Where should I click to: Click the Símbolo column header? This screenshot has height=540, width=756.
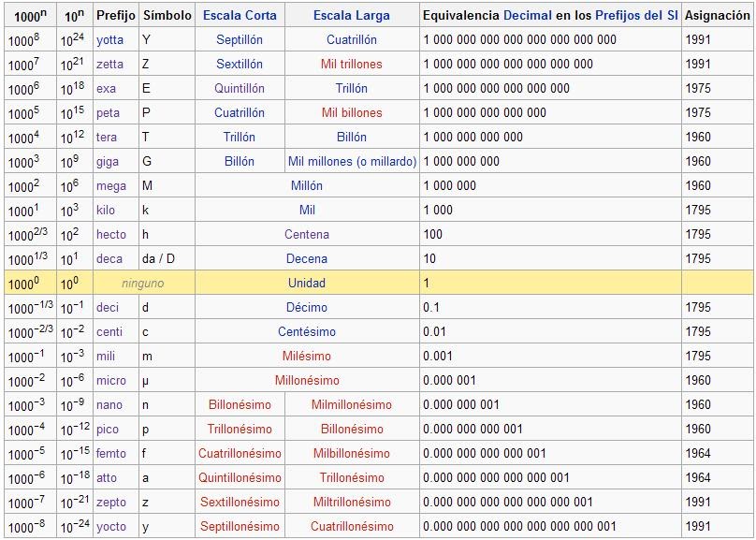click(167, 15)
